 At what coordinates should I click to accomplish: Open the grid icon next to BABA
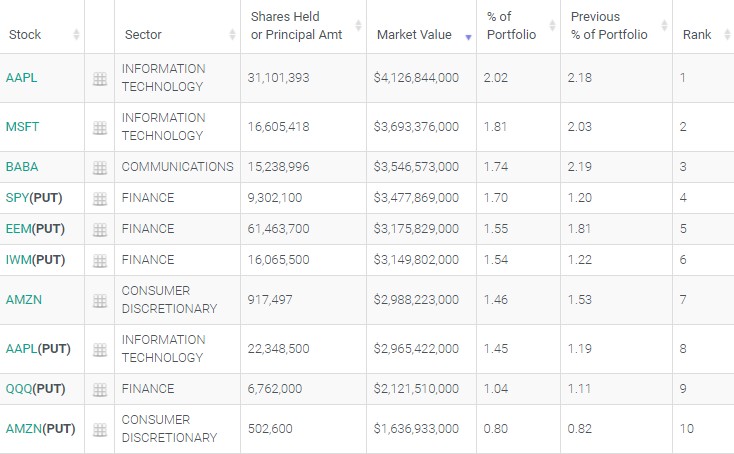click(100, 168)
